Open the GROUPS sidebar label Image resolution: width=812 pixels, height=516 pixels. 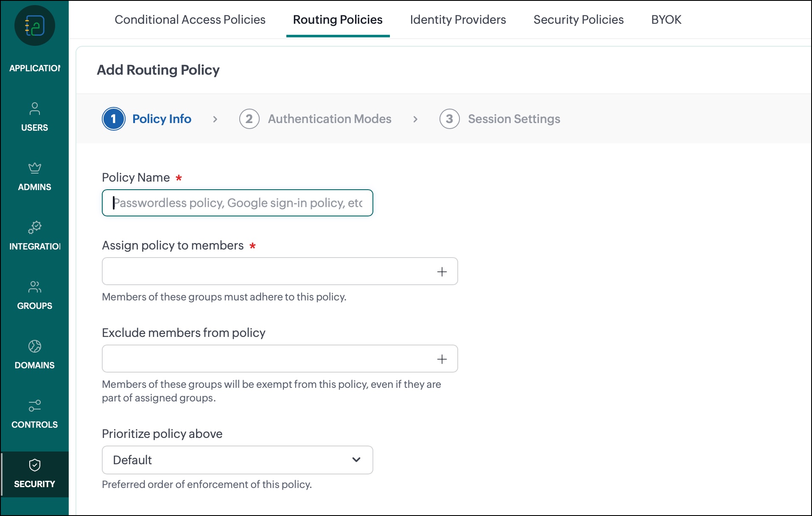(x=34, y=306)
